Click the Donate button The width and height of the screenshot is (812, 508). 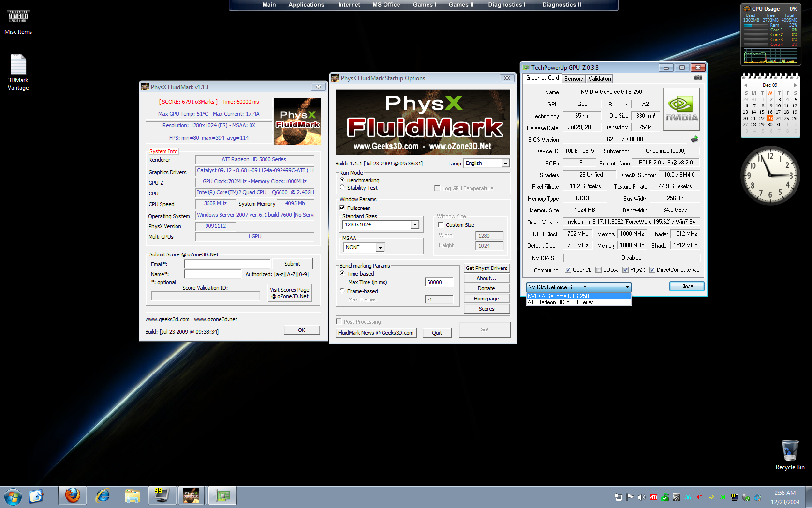487,288
